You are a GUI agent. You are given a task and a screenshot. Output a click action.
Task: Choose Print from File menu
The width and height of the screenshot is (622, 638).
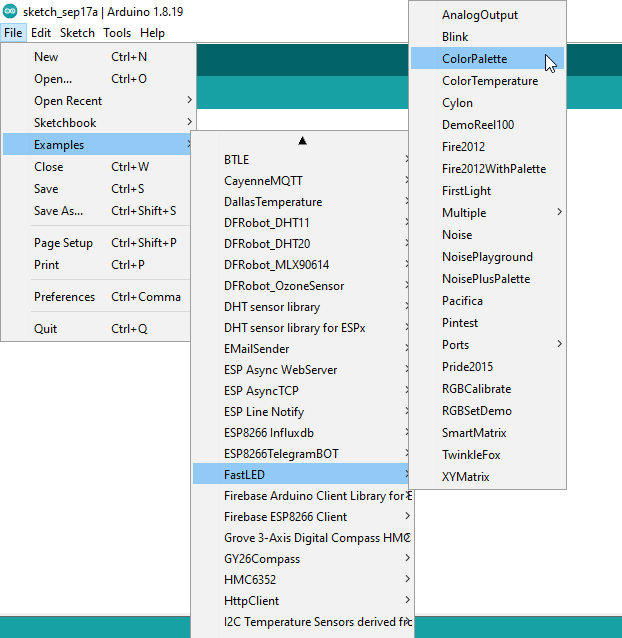(x=98, y=264)
